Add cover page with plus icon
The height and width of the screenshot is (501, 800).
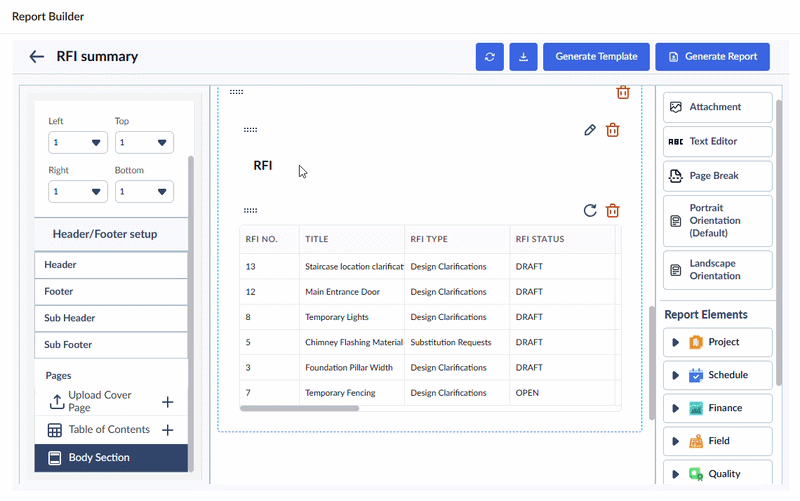click(x=167, y=402)
